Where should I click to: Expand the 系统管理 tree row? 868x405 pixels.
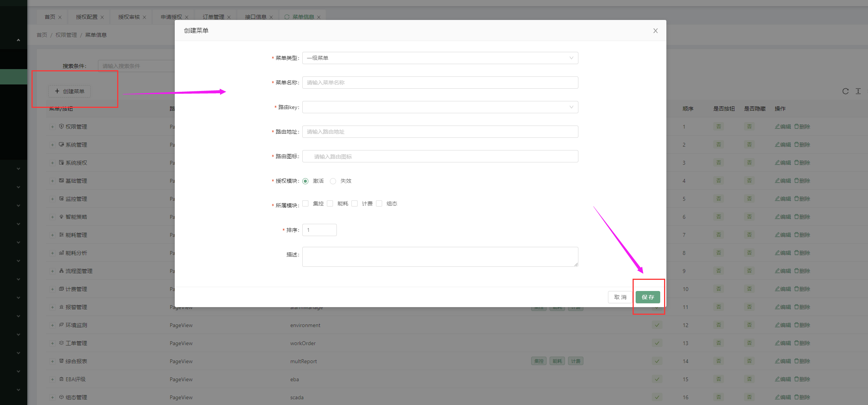[x=52, y=145]
